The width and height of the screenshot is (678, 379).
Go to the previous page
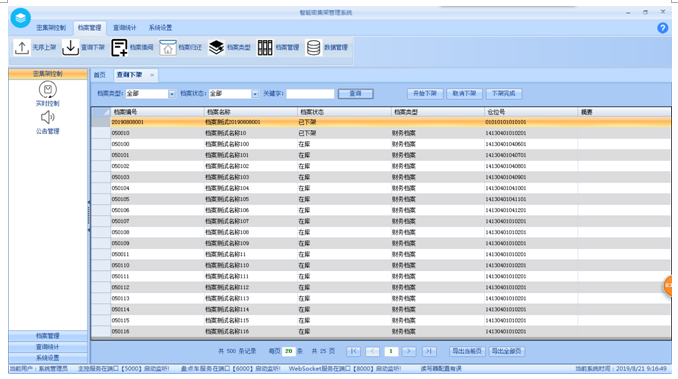[x=372, y=351]
